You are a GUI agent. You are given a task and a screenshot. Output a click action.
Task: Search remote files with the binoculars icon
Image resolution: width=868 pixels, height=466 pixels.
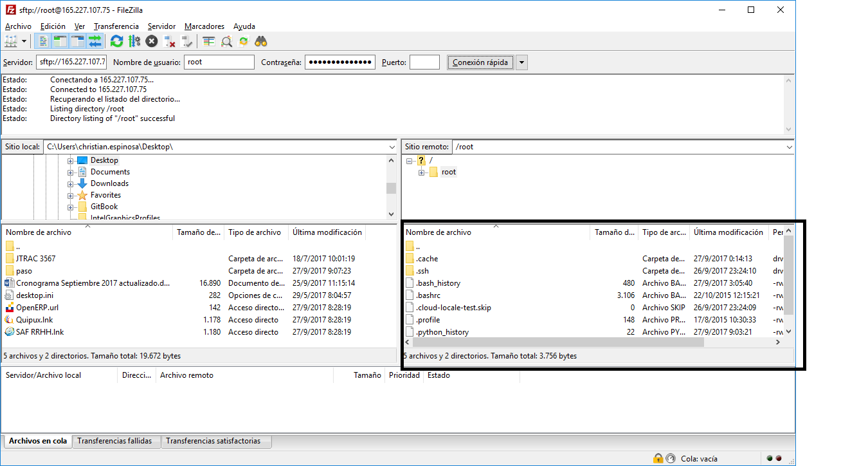(x=260, y=41)
